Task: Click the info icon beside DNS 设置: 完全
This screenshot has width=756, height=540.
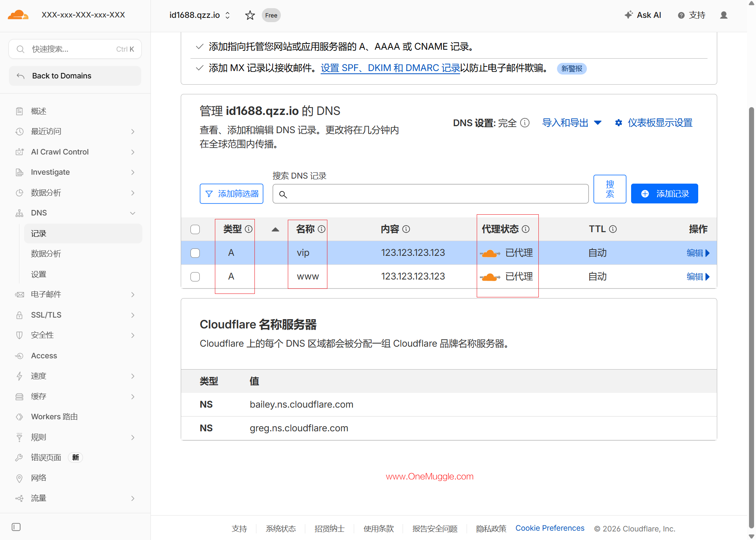Action: 525,123
